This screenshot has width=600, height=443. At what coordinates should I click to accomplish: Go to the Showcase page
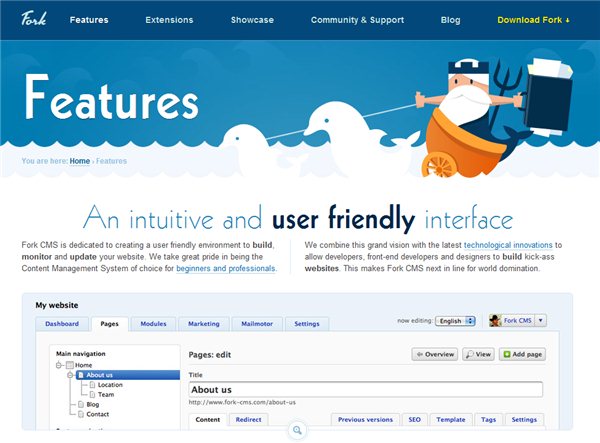252,20
